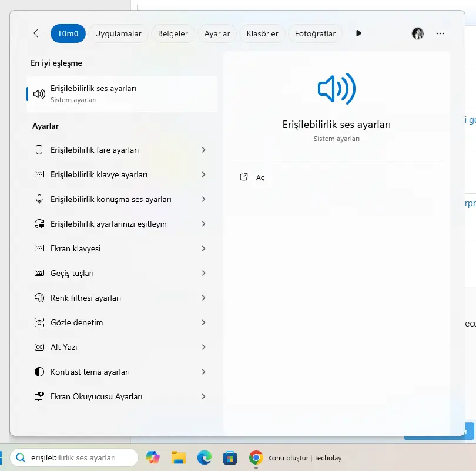Screen dimensions: 476x471
Task: Click the Aç button in preview pane
Action: click(x=252, y=177)
